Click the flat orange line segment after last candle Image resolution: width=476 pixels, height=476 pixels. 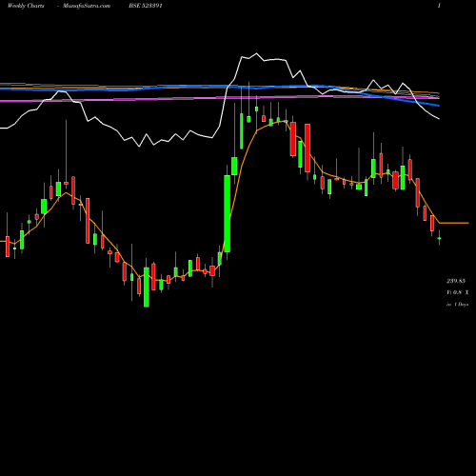454,223
